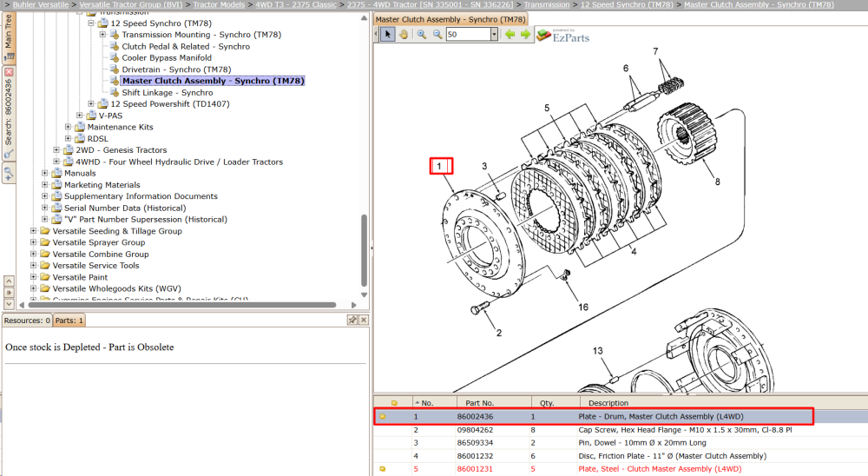Expand the Manuals tree node
Screen dimensions: 868x476
(x=45, y=173)
